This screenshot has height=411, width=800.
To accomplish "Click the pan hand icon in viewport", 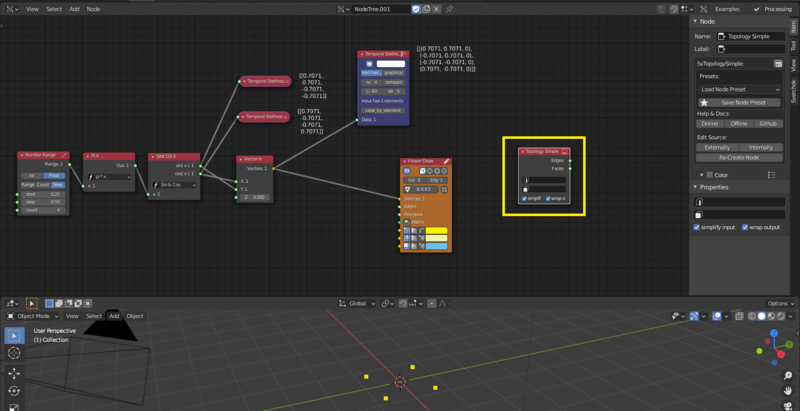I will pos(788,392).
